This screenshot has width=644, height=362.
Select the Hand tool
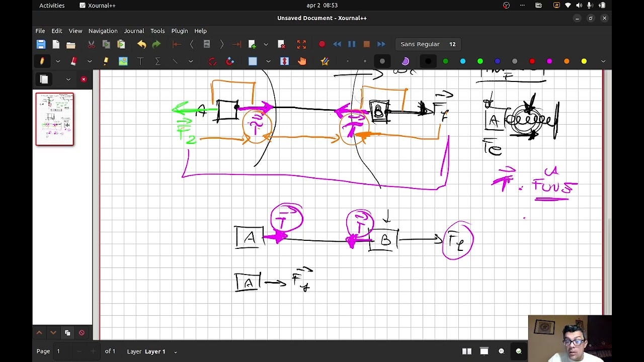tap(302, 61)
